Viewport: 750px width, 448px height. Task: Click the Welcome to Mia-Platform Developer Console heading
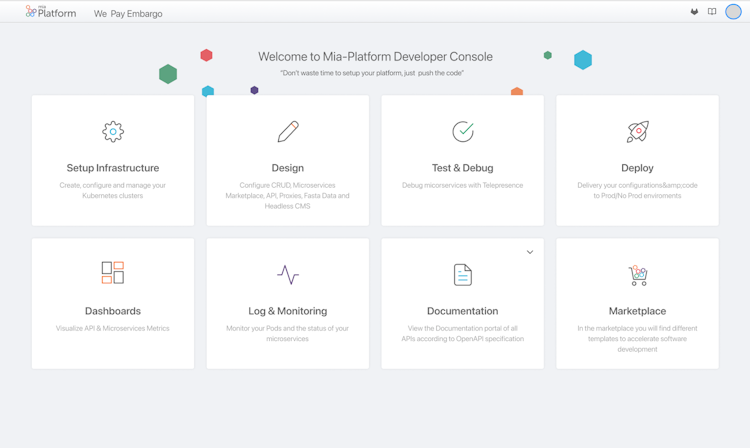(375, 56)
